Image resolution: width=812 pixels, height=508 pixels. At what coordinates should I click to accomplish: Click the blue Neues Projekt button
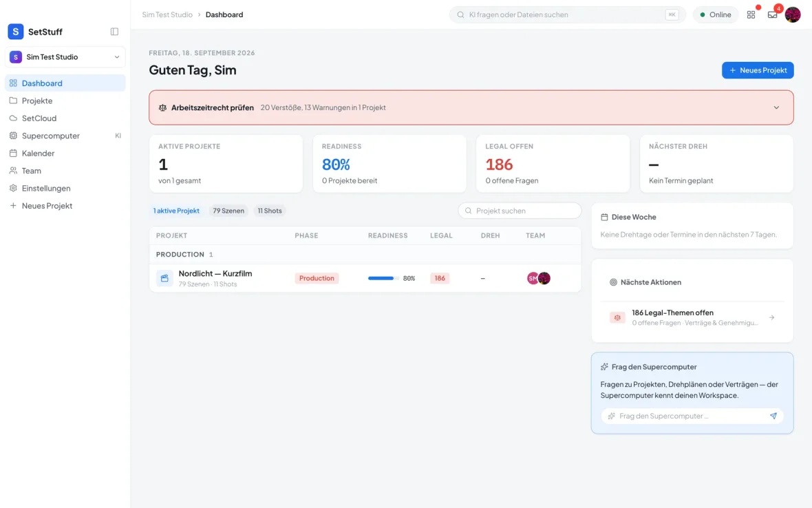coord(758,70)
